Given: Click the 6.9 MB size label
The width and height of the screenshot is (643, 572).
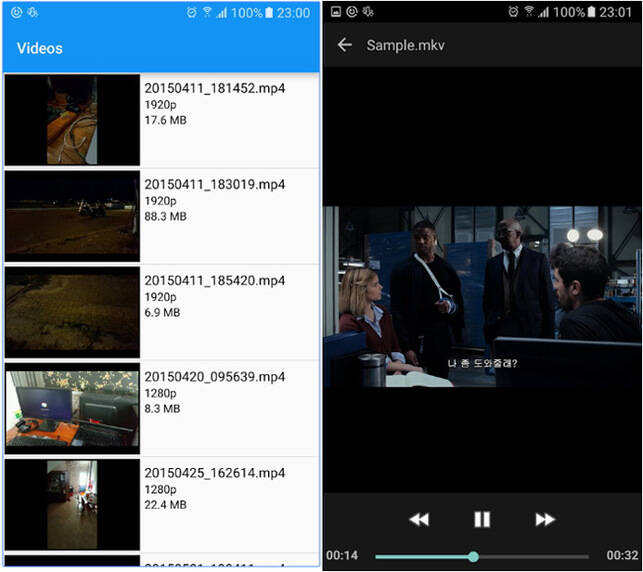Looking at the screenshot, I should pyautogui.click(x=162, y=312).
